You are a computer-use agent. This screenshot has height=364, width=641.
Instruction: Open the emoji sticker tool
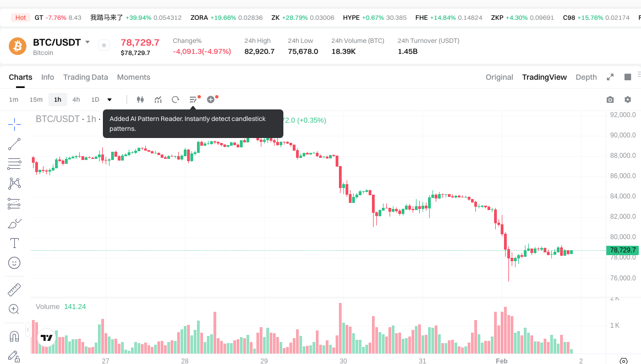tap(14, 263)
